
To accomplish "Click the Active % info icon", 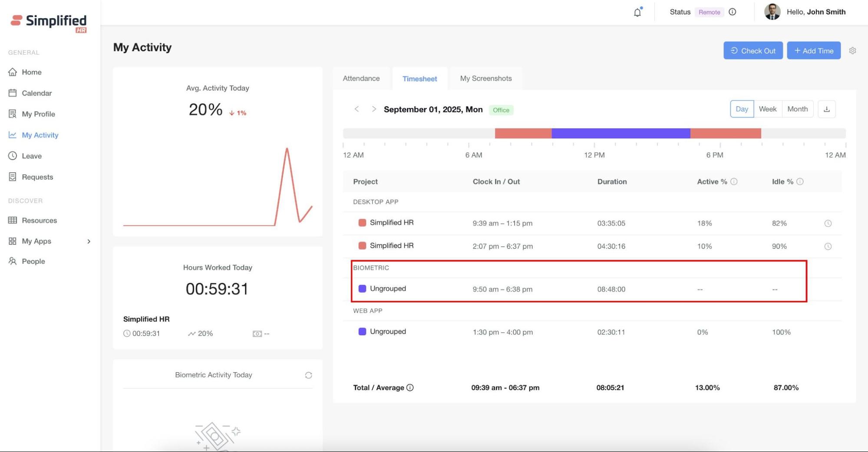I will [734, 182].
